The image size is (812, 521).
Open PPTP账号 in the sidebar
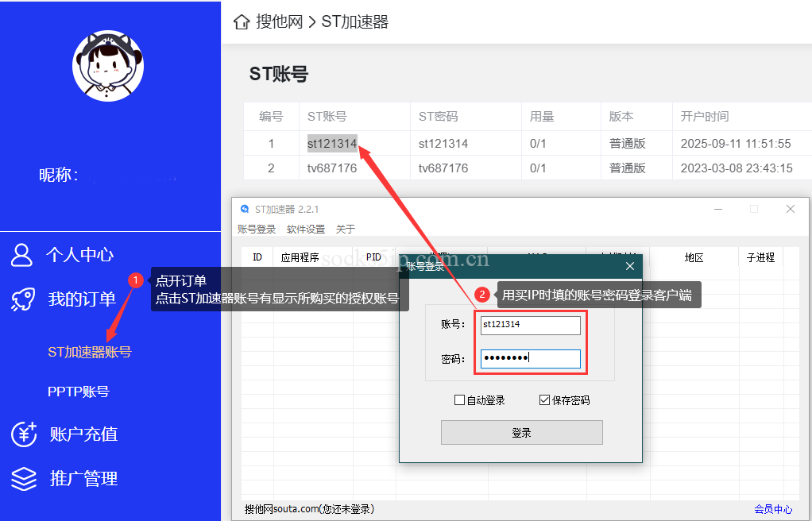pyautogui.click(x=79, y=392)
